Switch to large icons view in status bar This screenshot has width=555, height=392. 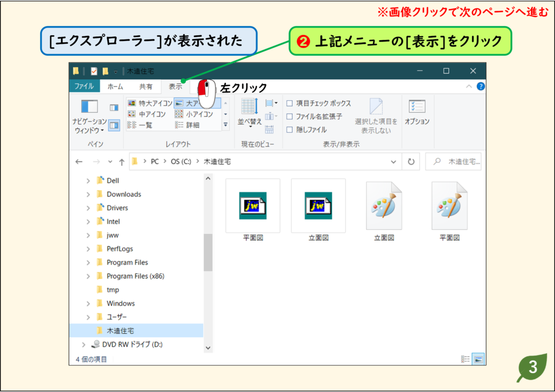click(x=479, y=360)
